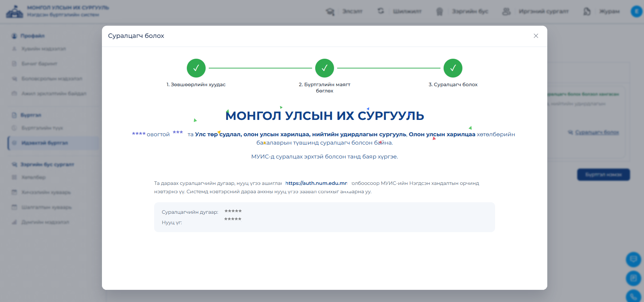Click the Профайл section header icon

click(14, 36)
